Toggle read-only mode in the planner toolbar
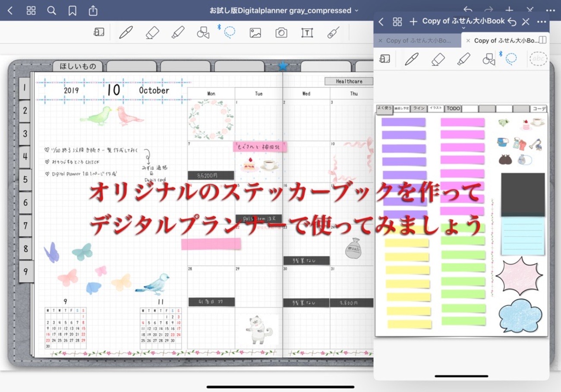This screenshot has width=561, height=392. click(x=99, y=32)
